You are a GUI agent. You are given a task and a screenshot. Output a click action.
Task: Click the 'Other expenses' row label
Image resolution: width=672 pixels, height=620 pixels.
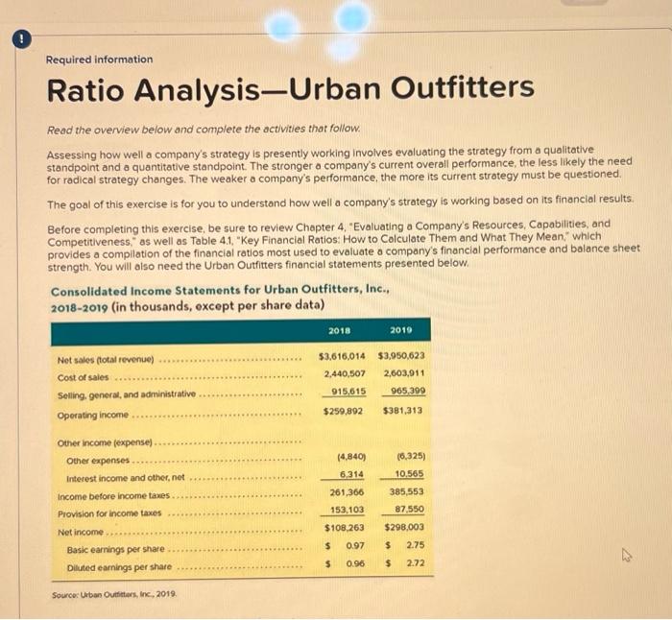pyautogui.click(x=98, y=461)
